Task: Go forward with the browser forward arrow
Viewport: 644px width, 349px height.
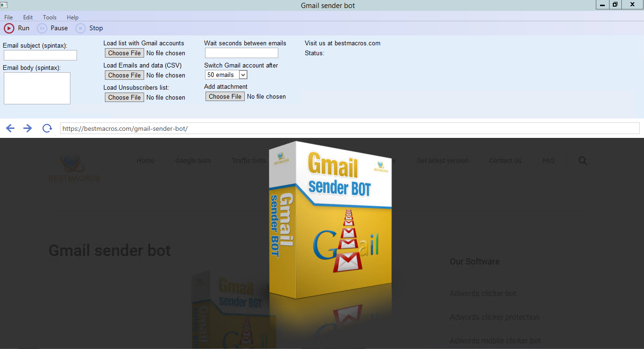Action: [x=27, y=128]
